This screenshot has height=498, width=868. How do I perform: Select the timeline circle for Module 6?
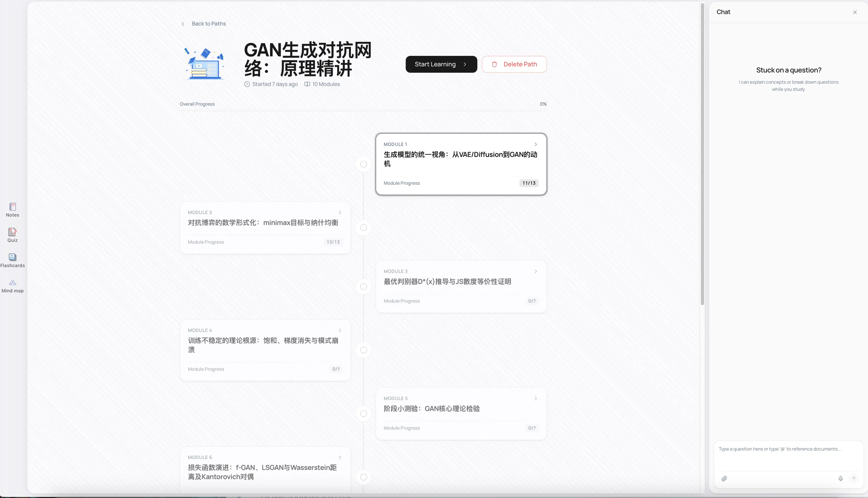click(363, 477)
